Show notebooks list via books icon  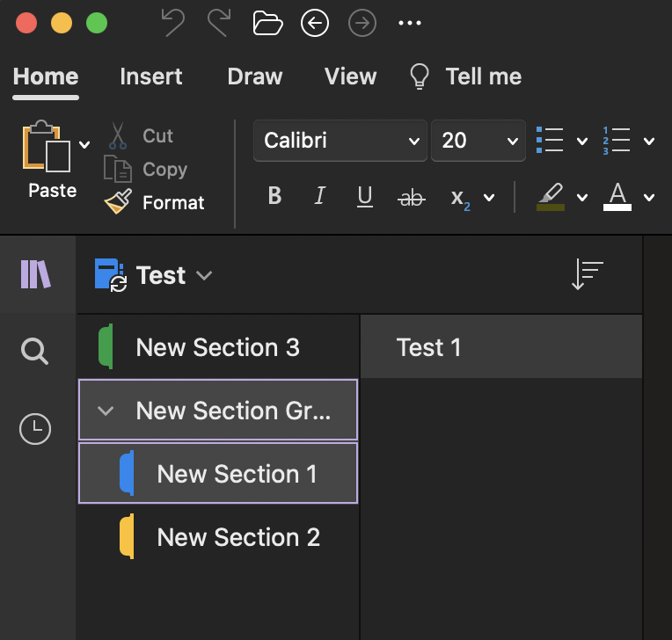(36, 274)
